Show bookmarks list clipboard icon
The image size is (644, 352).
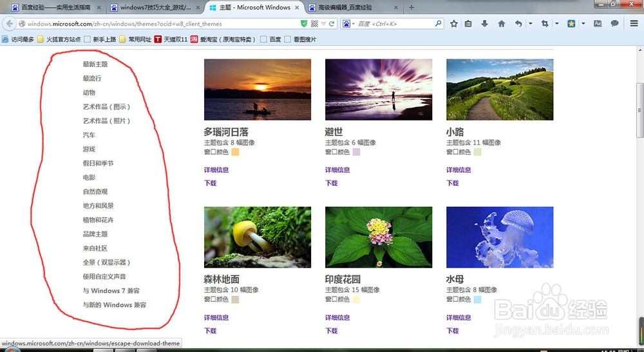point(468,24)
